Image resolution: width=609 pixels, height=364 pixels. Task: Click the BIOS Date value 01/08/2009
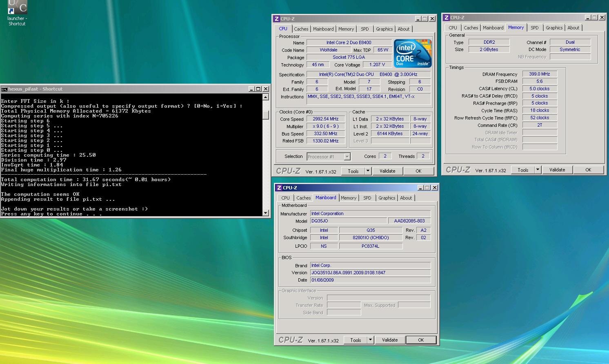coord(370,280)
